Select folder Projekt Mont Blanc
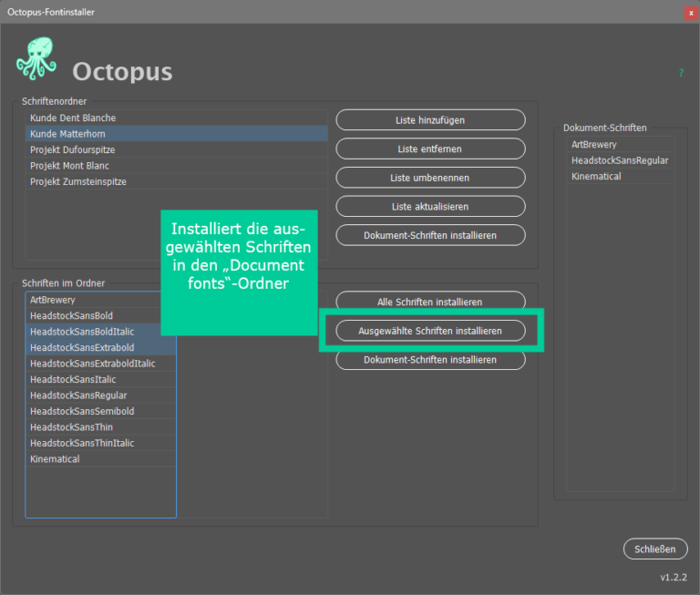 tap(176, 166)
